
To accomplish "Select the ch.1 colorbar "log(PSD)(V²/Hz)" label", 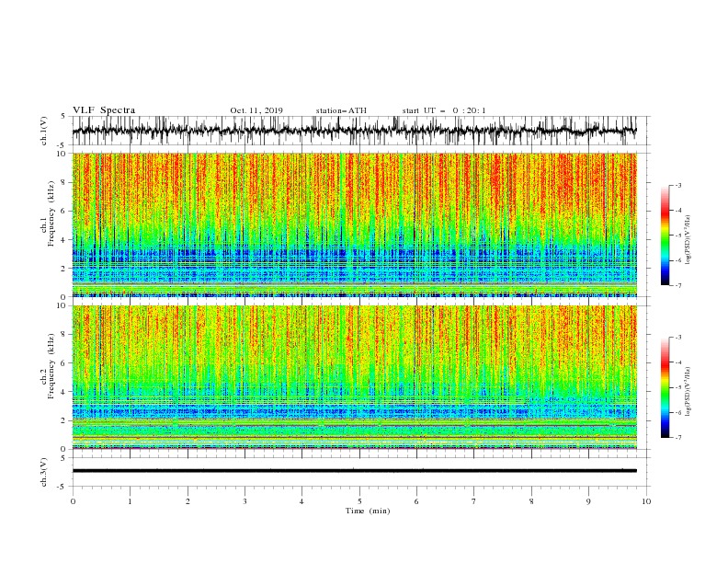I will pos(688,240).
